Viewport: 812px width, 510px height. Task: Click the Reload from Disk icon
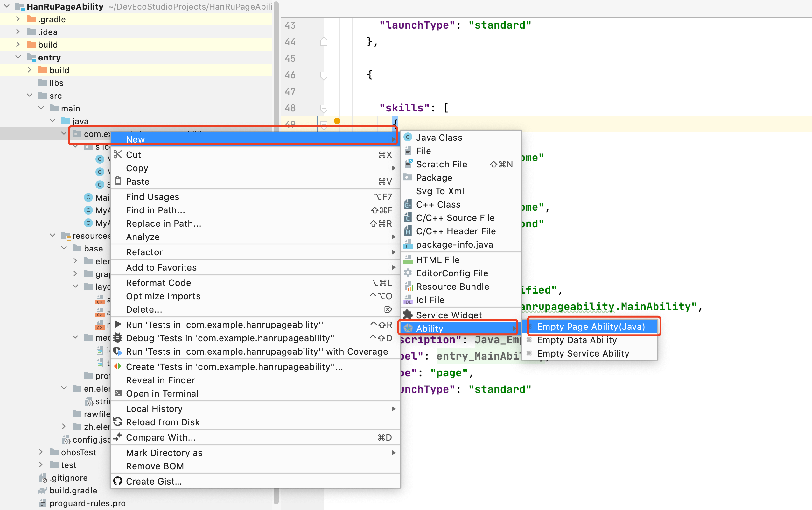click(x=118, y=421)
